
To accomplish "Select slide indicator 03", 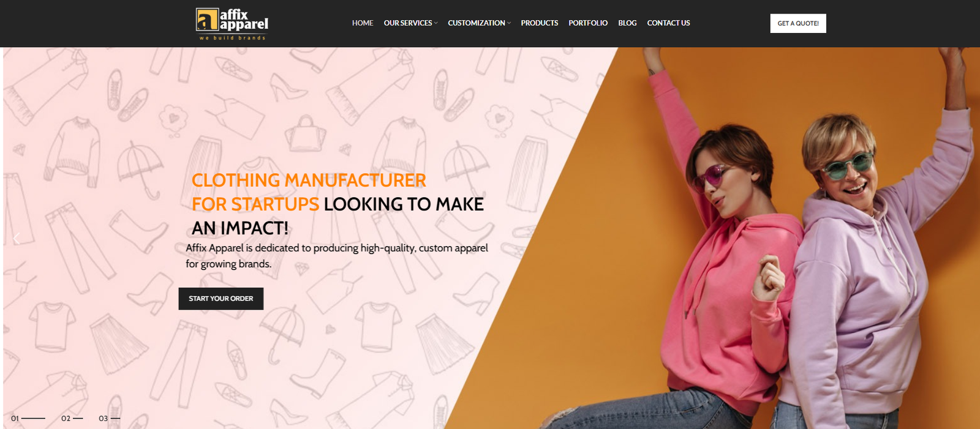I will (110, 419).
